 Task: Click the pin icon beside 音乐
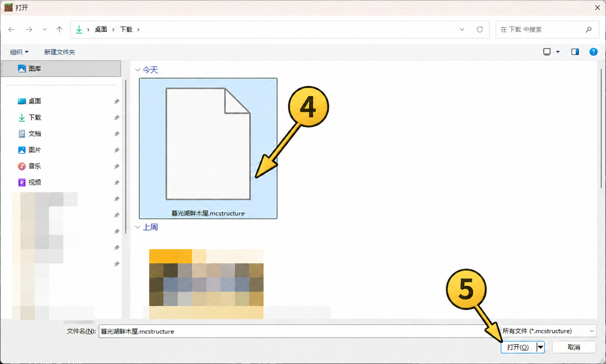pyautogui.click(x=116, y=166)
